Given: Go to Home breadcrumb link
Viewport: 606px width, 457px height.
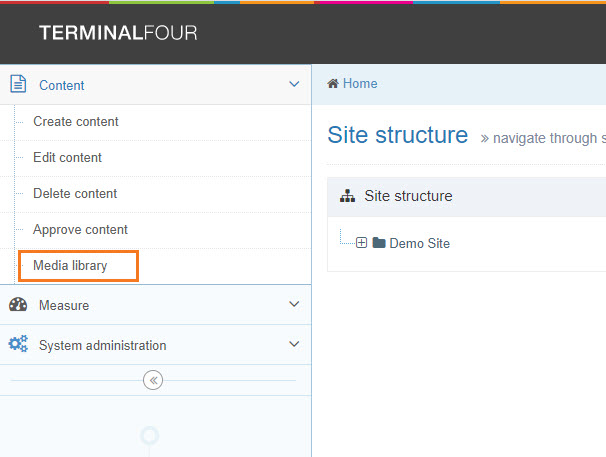Looking at the screenshot, I should [x=360, y=84].
